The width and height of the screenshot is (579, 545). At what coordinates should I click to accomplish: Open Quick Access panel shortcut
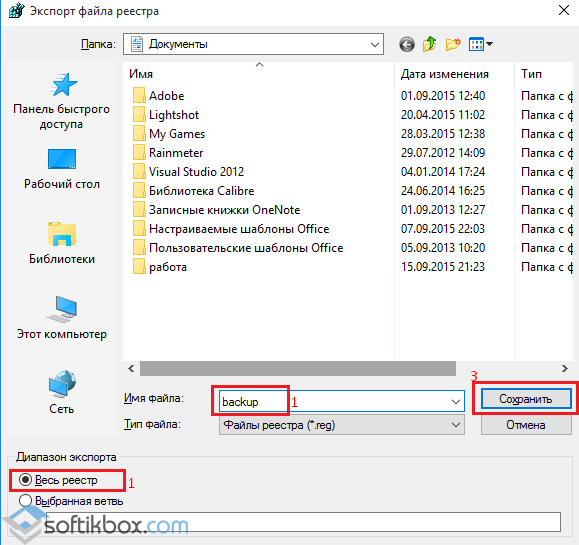tap(61, 101)
